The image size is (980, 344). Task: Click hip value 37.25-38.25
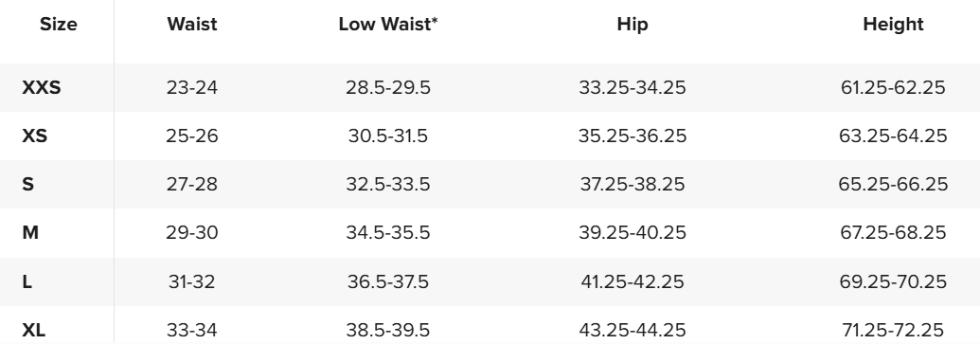[x=633, y=184]
